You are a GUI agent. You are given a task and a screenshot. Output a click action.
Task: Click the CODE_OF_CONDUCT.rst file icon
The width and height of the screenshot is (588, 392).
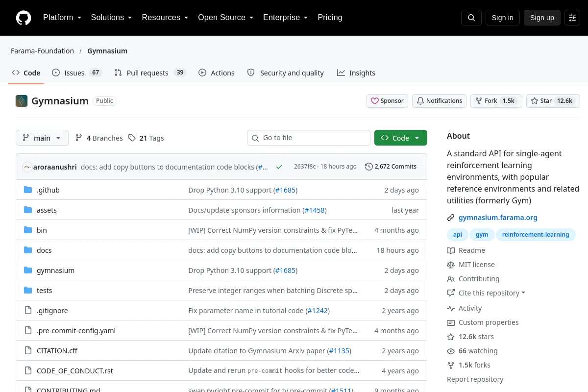tap(28, 370)
